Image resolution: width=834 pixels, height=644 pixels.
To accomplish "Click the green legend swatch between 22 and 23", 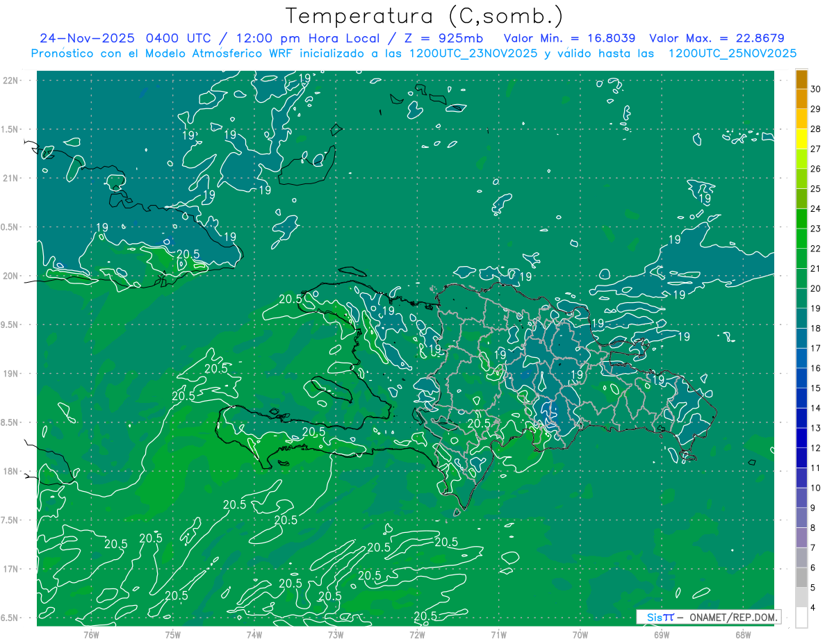I will (x=801, y=238).
